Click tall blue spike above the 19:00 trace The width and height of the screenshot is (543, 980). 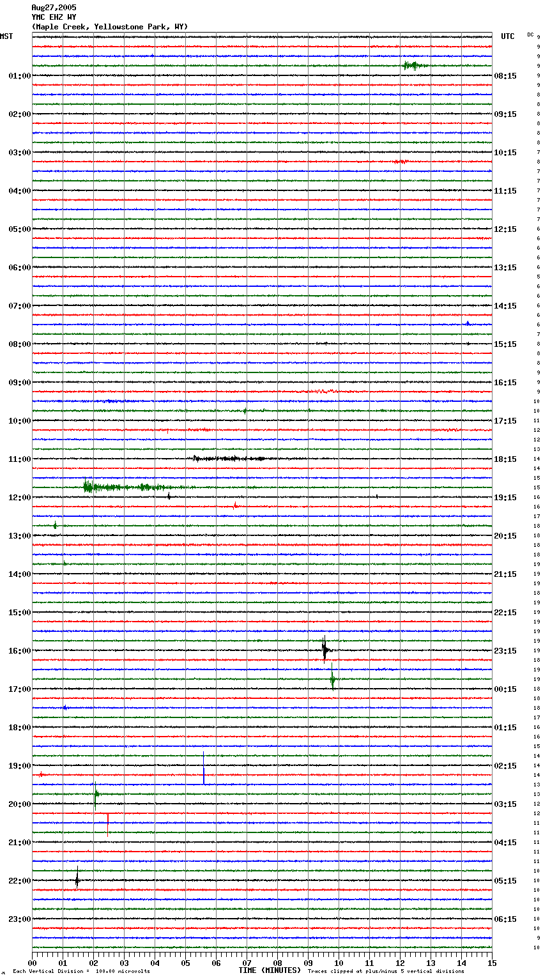click(x=204, y=769)
